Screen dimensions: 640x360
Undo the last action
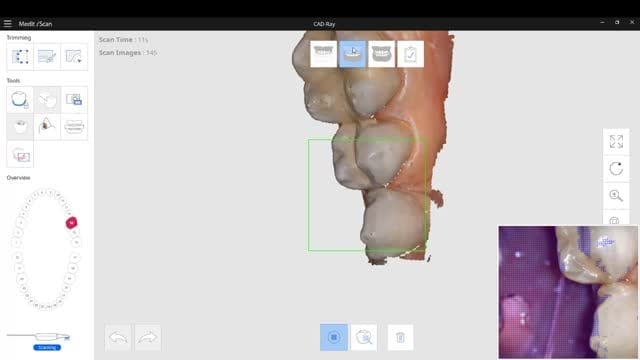tap(118, 338)
